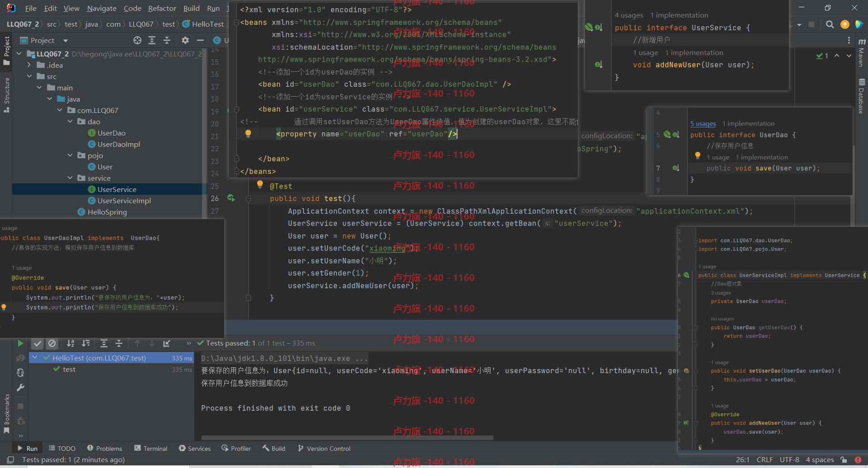The height and width of the screenshot is (468, 868).
Task: Collapse all test results
Action: click(x=119, y=343)
